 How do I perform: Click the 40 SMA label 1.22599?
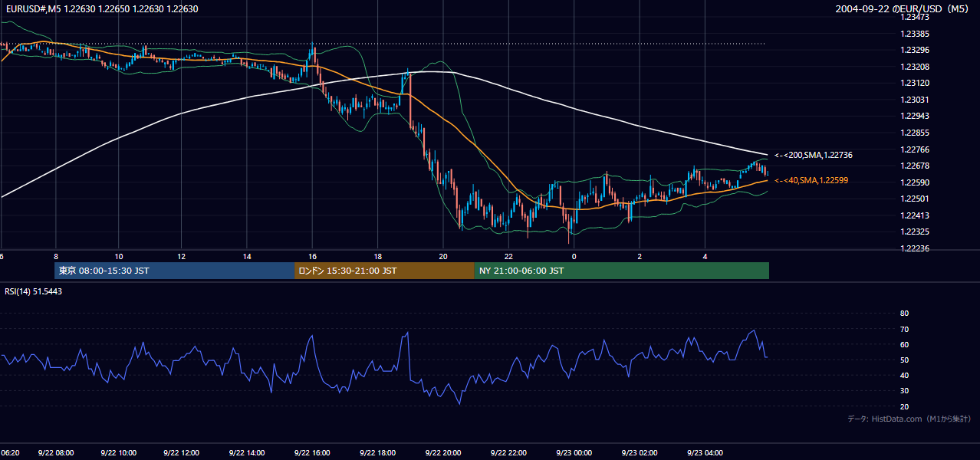click(x=811, y=180)
